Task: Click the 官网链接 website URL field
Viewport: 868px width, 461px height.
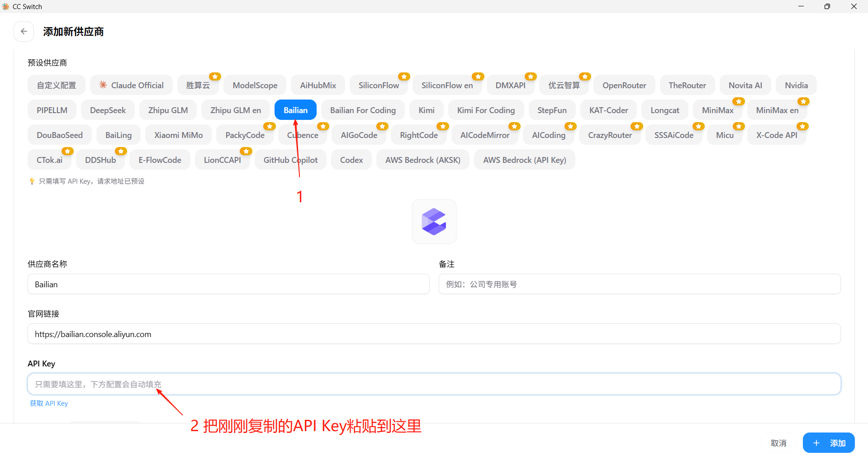Action: [434, 334]
